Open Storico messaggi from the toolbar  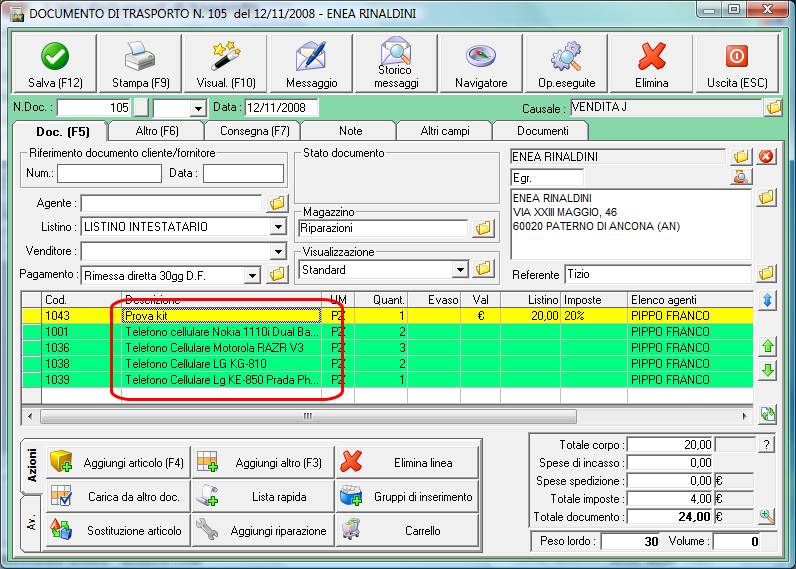(395, 63)
